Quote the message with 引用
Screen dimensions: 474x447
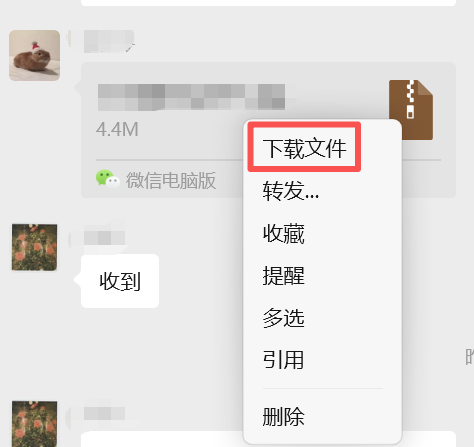(x=284, y=360)
